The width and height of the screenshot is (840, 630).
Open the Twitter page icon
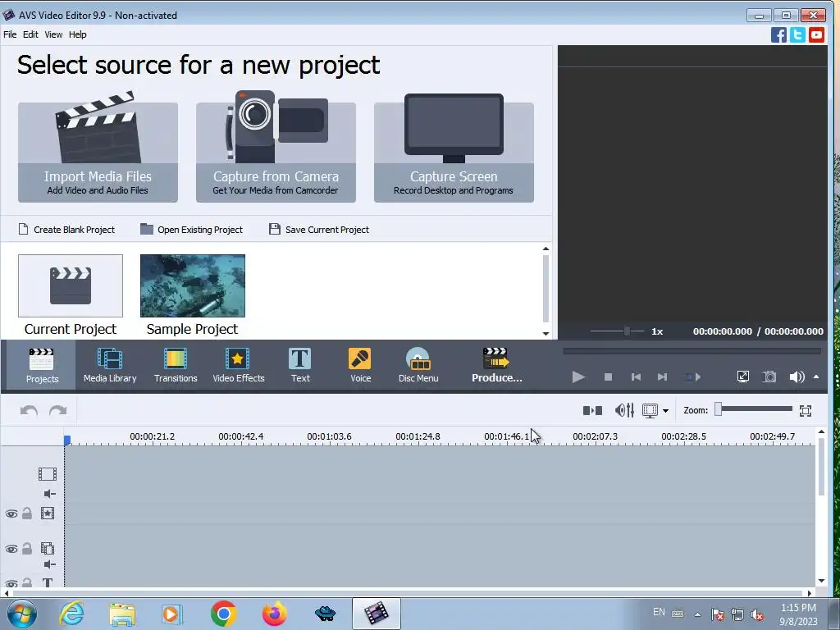tap(797, 34)
